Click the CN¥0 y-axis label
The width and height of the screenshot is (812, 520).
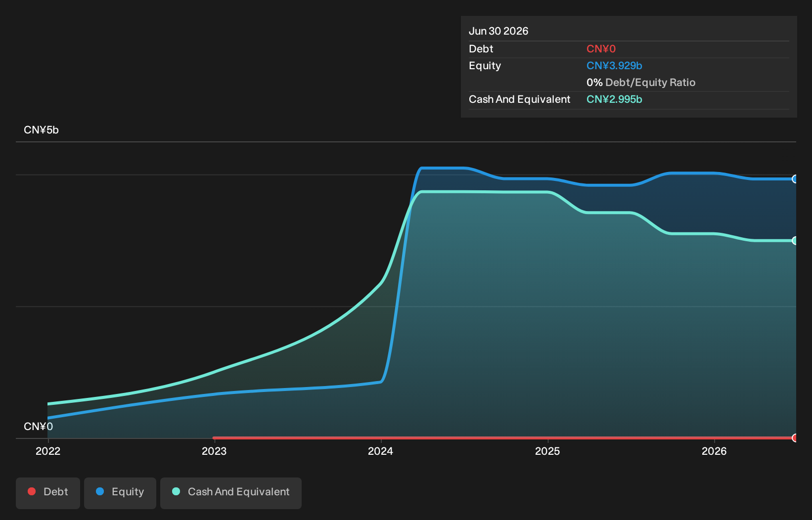(38, 427)
